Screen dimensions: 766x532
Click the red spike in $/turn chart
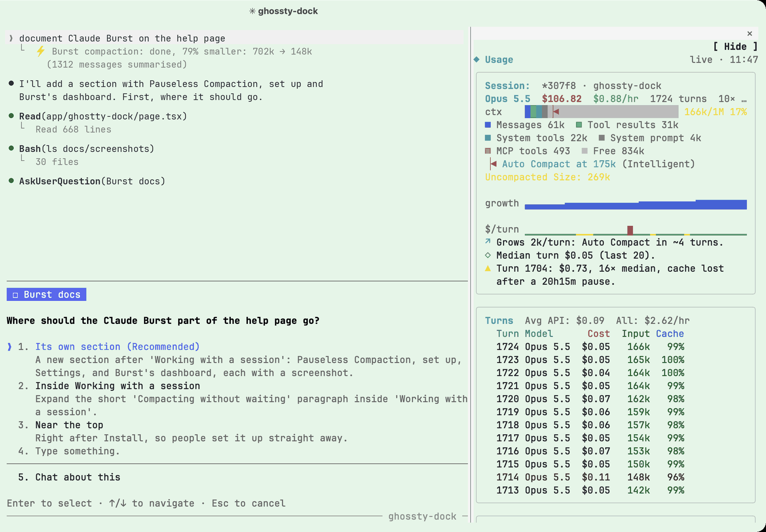tap(630, 230)
